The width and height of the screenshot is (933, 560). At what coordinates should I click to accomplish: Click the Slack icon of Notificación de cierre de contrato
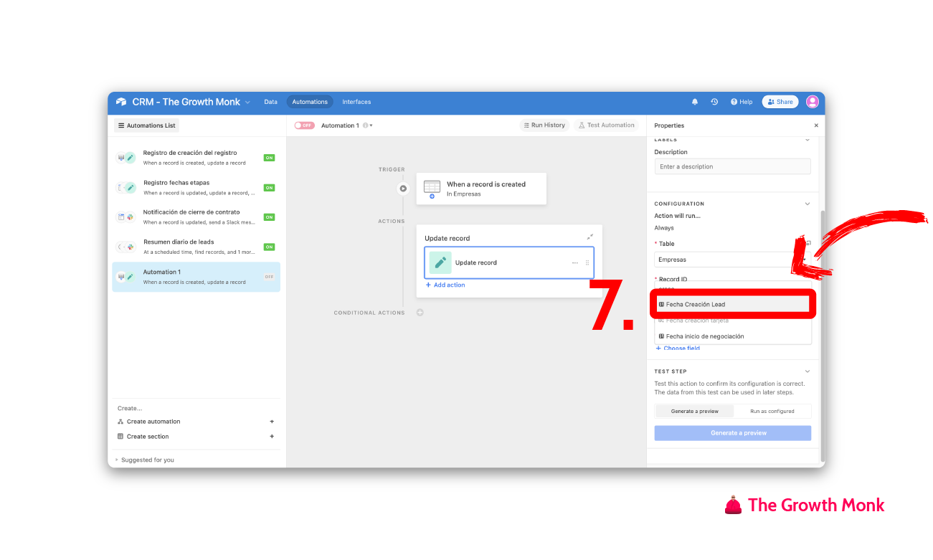(x=130, y=217)
